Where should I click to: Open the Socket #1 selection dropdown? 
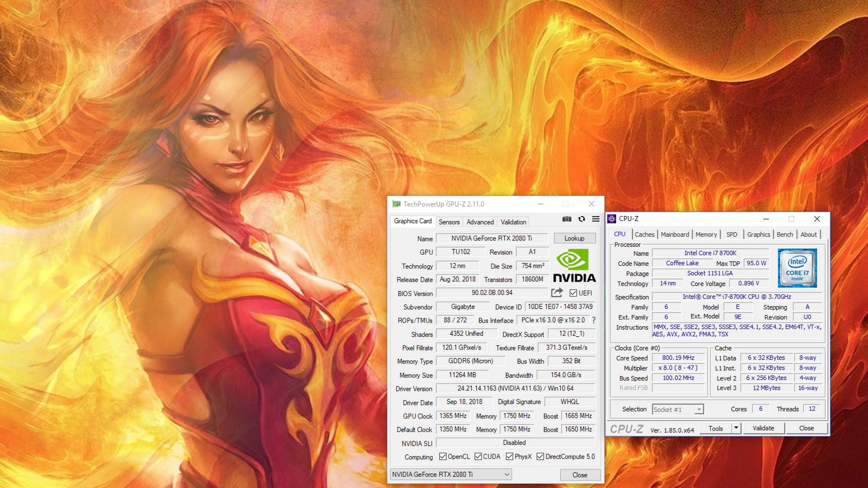678,409
